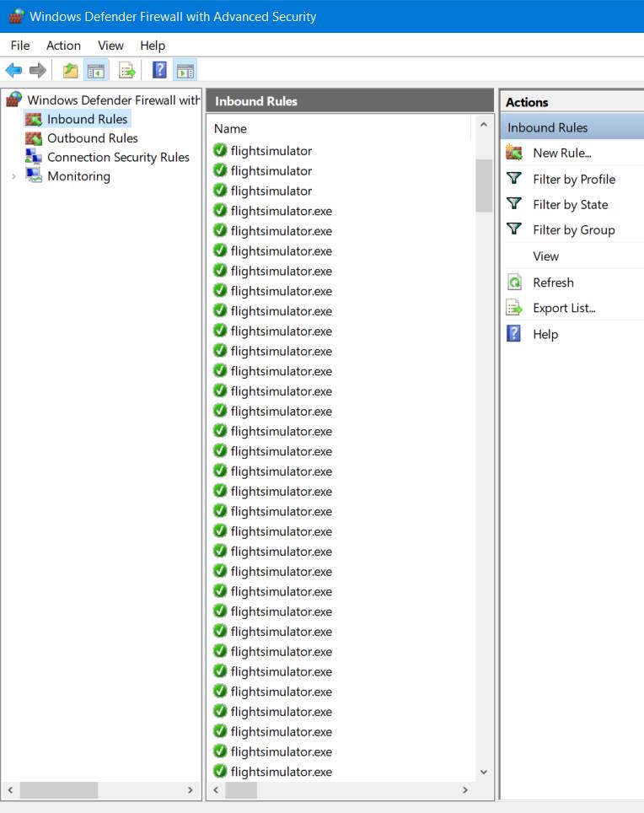The image size is (644, 813).
Task: Toggle the show/hide action pane icon
Action: 185,71
